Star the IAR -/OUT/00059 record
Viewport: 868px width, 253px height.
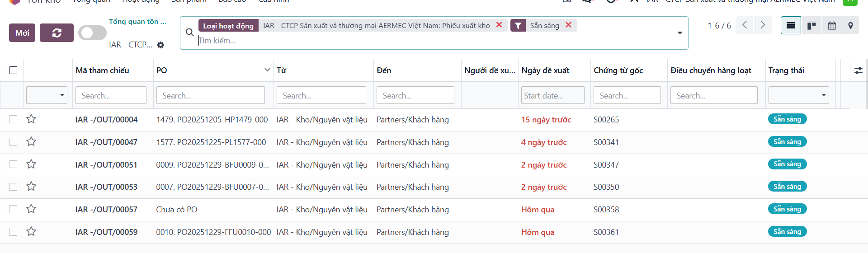click(31, 232)
